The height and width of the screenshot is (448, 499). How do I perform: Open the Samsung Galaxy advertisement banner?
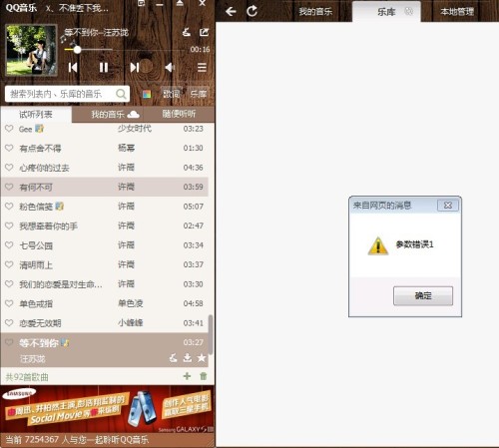(x=108, y=409)
